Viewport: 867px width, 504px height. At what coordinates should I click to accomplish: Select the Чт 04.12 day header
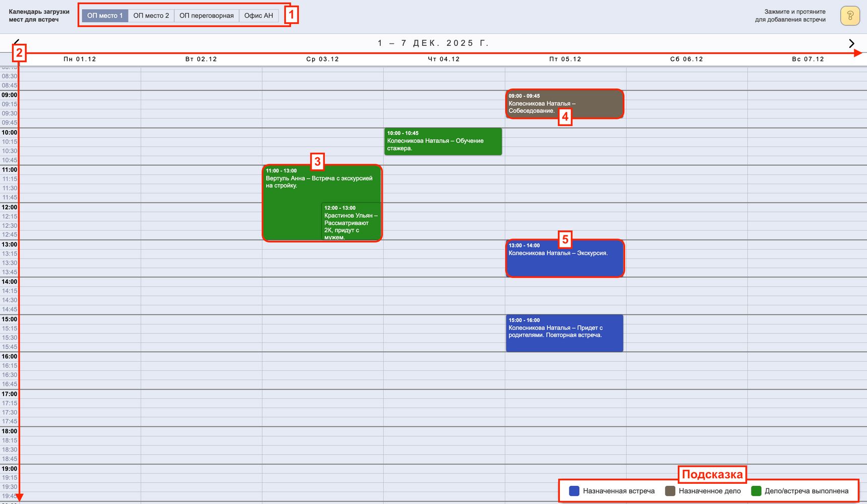point(444,59)
